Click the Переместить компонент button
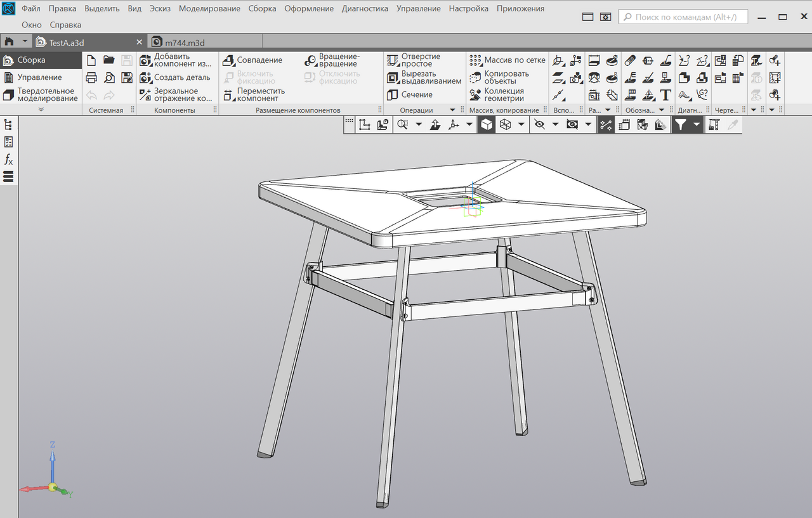 [254, 94]
